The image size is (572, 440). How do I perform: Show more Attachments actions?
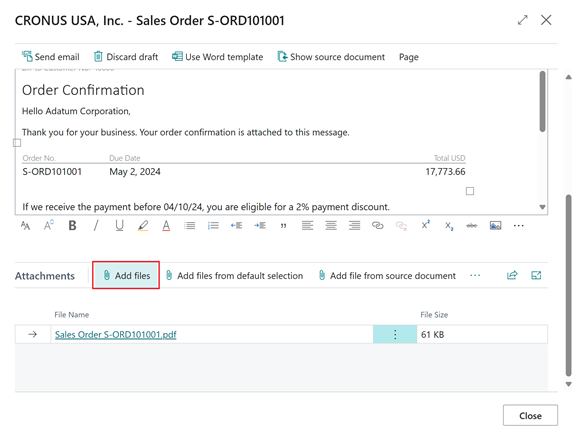pyautogui.click(x=475, y=275)
